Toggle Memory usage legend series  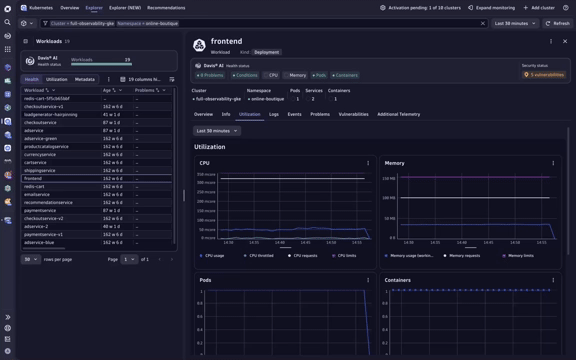(x=409, y=256)
